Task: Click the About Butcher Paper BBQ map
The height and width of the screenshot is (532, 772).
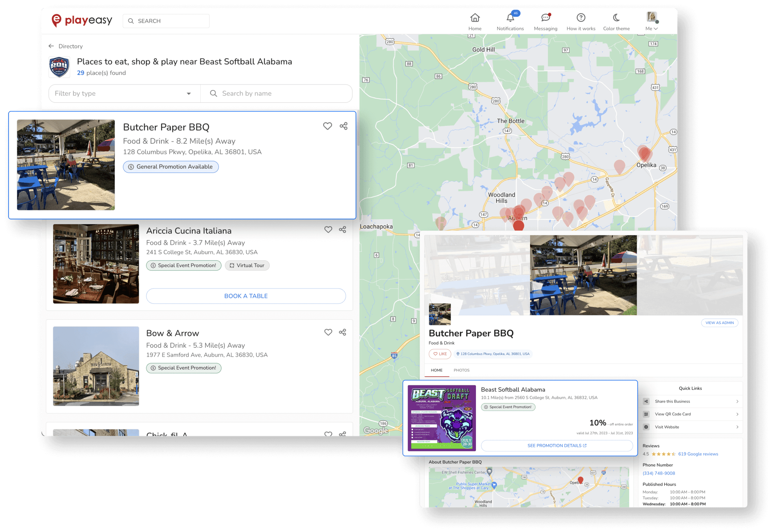Action: (529, 487)
